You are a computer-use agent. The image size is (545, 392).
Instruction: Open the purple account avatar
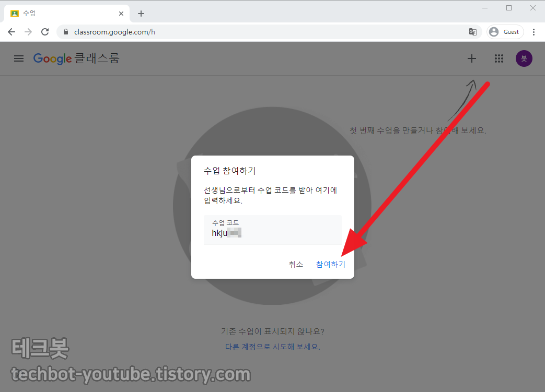[524, 58]
